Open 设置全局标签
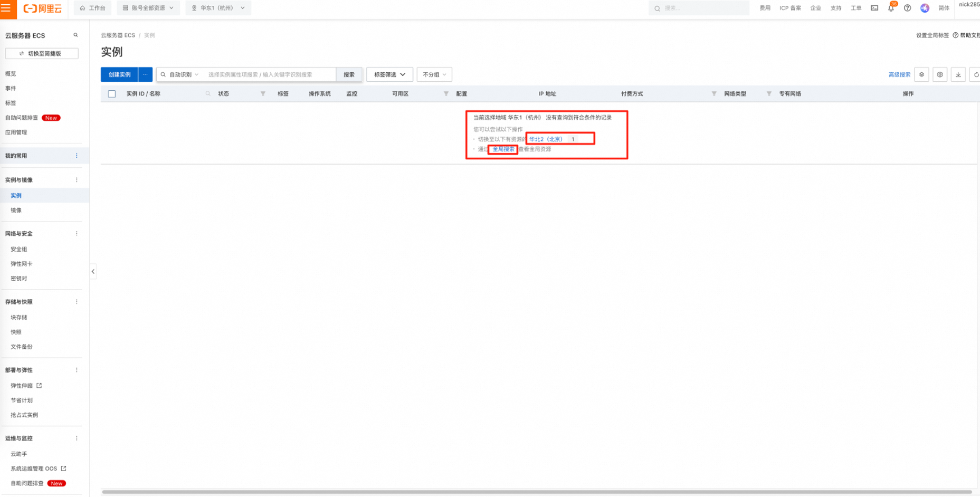This screenshot has height=497, width=980. coord(933,35)
